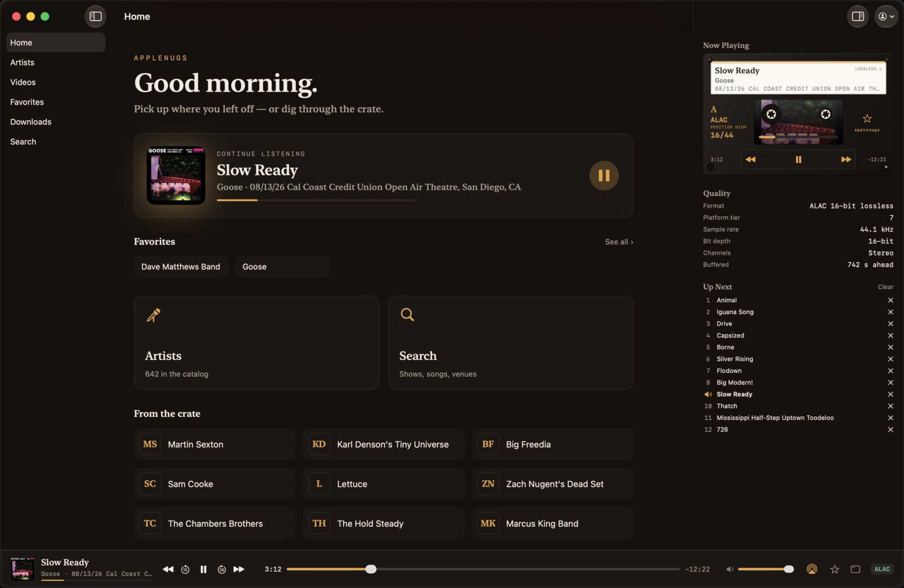Favorite the track with cassette star icon
The image size is (904, 588).
(867, 119)
